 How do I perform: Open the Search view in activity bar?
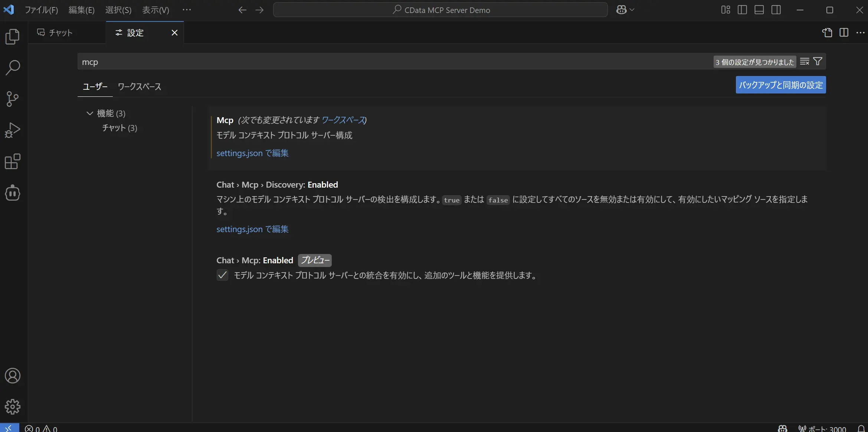point(13,68)
